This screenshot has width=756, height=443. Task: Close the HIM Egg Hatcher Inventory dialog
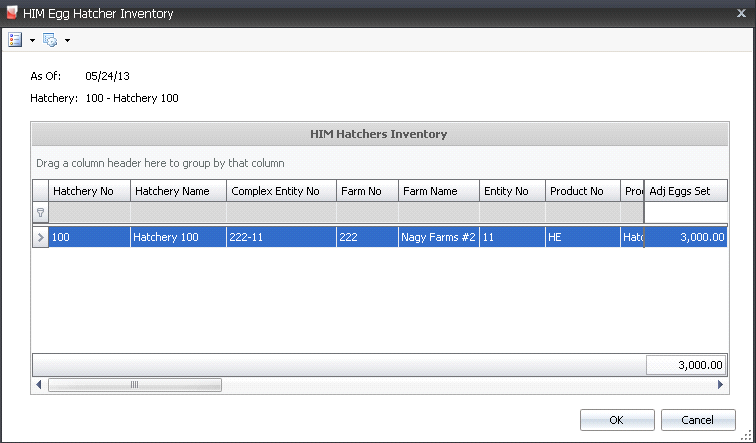[741, 14]
